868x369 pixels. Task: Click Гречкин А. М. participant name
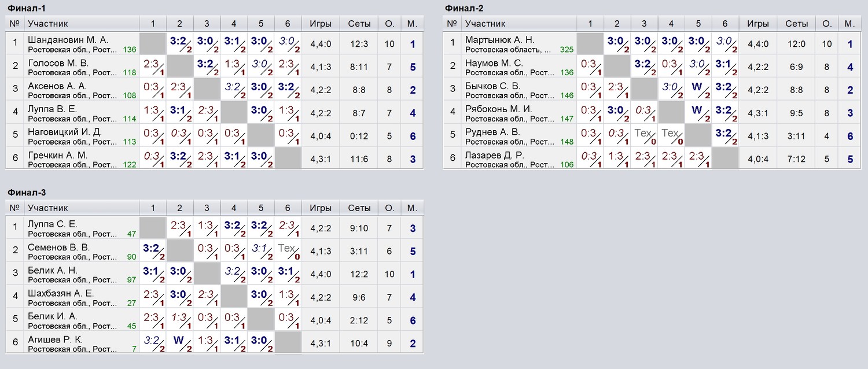[x=57, y=155]
